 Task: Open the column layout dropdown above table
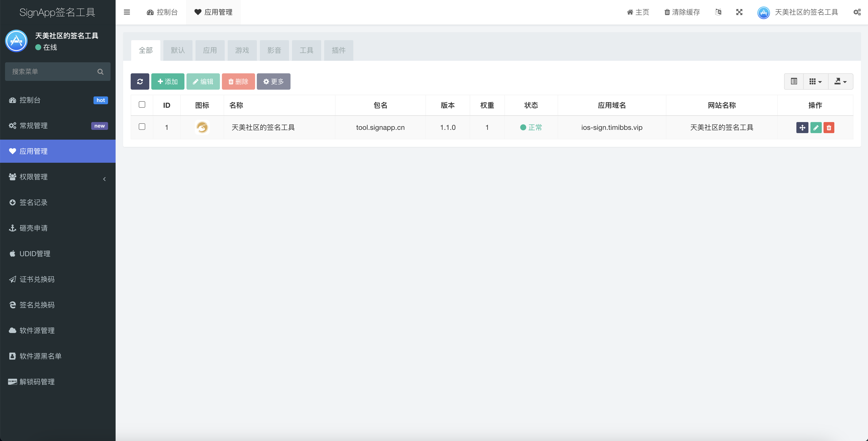coord(815,81)
